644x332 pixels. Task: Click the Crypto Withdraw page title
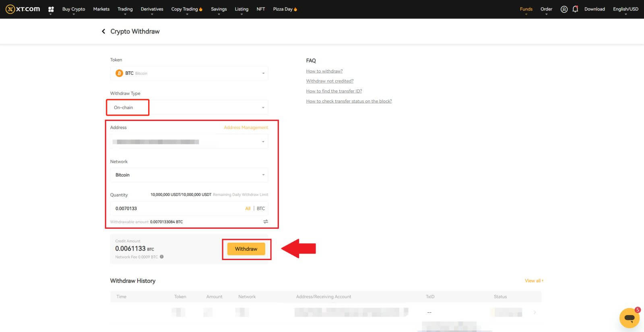click(135, 31)
